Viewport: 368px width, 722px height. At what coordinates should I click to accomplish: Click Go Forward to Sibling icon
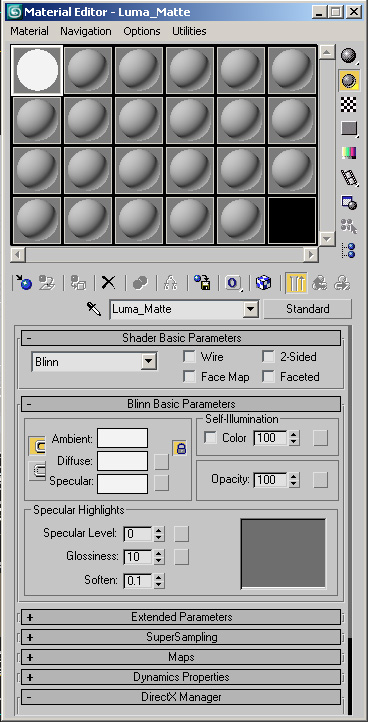coord(342,283)
